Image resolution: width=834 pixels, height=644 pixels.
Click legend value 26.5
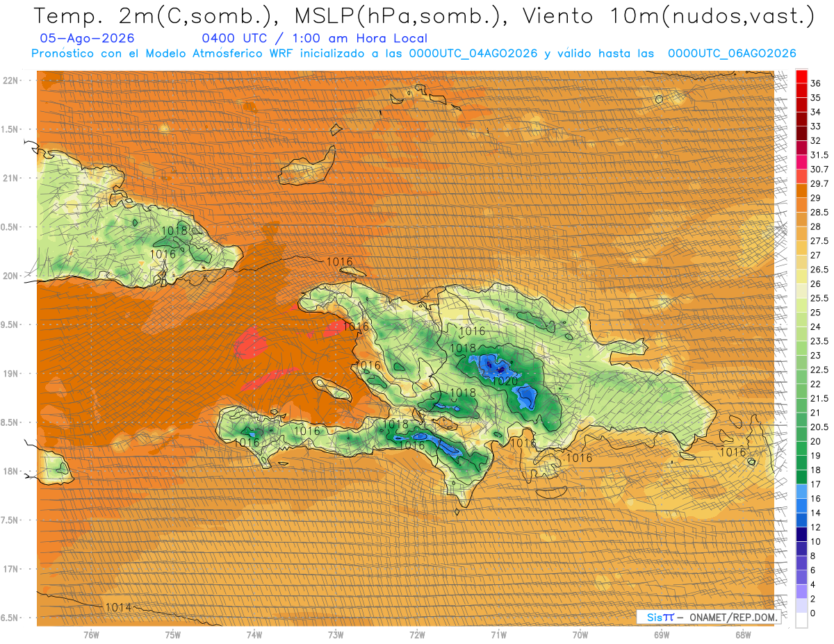(x=819, y=270)
